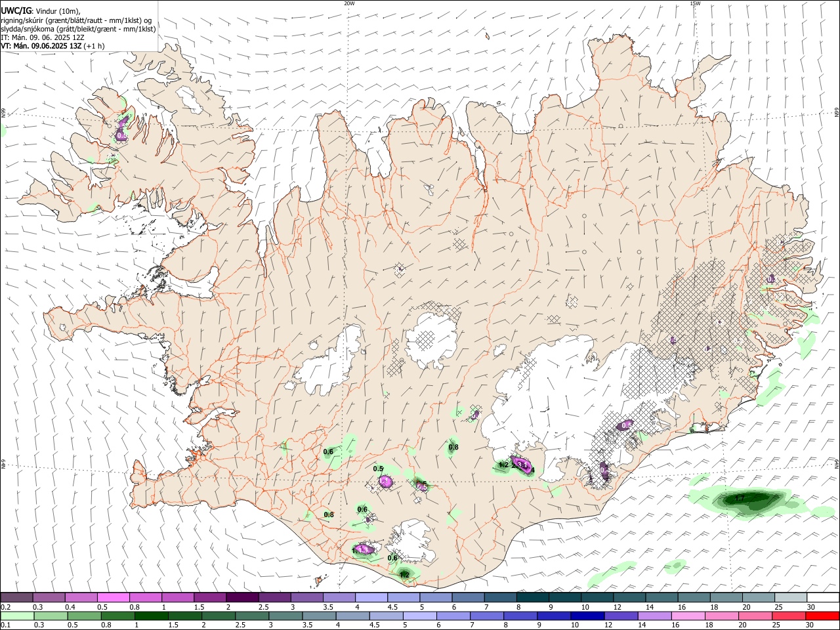
Task: Click the dark green rain core offshore southeast
Action: point(750,500)
